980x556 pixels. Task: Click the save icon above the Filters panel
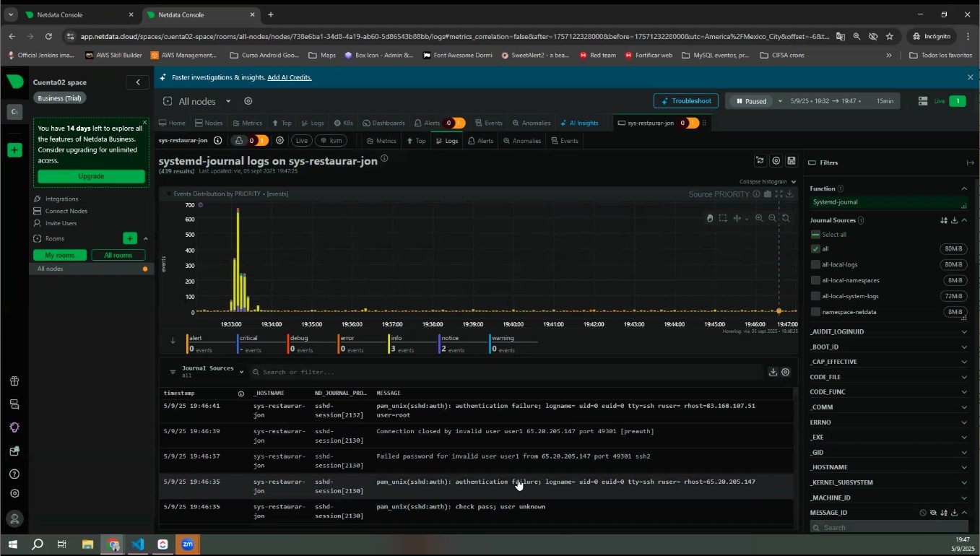[x=792, y=161]
